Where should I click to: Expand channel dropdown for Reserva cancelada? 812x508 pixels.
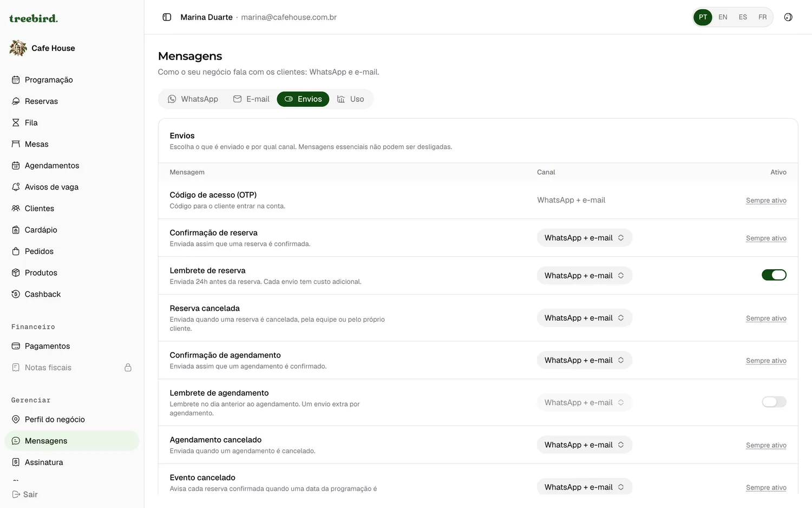tap(585, 318)
